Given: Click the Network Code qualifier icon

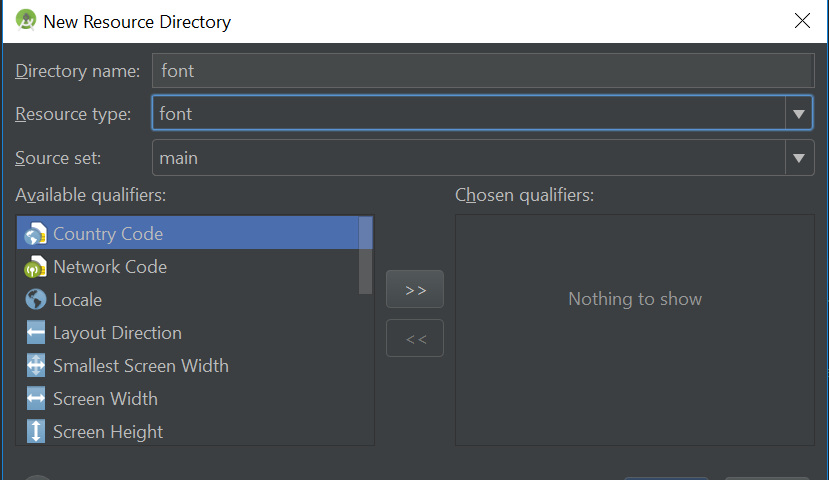Looking at the screenshot, I should [35, 267].
